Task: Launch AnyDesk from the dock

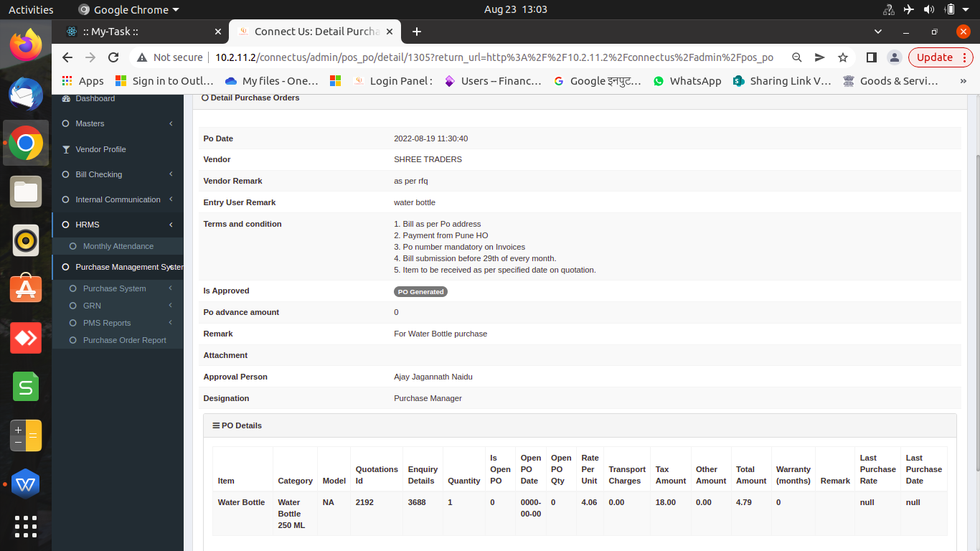Action: [x=26, y=338]
